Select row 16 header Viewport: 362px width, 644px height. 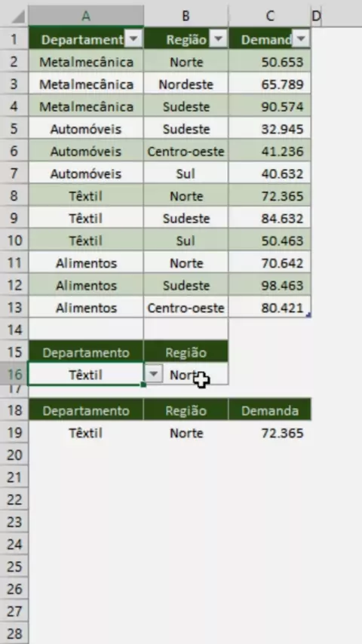click(x=14, y=375)
